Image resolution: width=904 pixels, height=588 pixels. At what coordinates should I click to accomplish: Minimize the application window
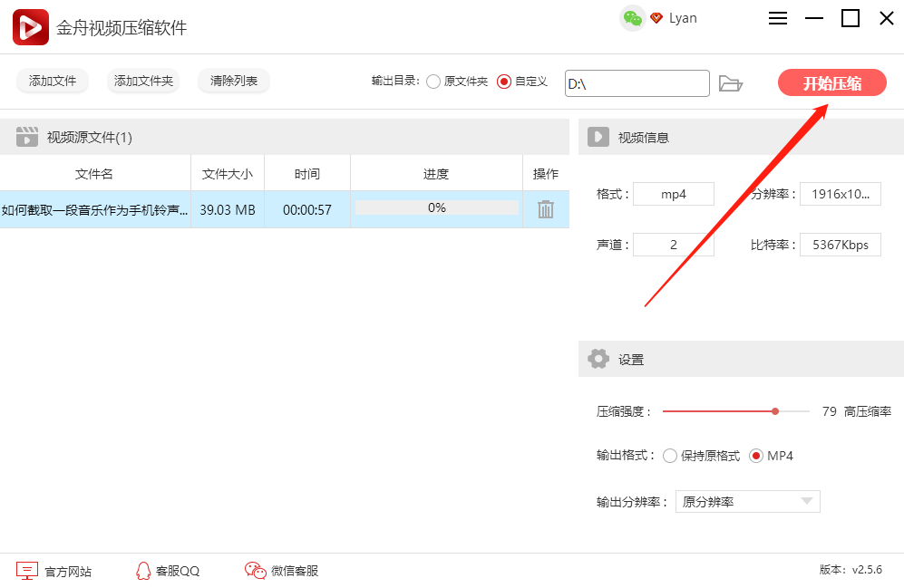click(814, 18)
